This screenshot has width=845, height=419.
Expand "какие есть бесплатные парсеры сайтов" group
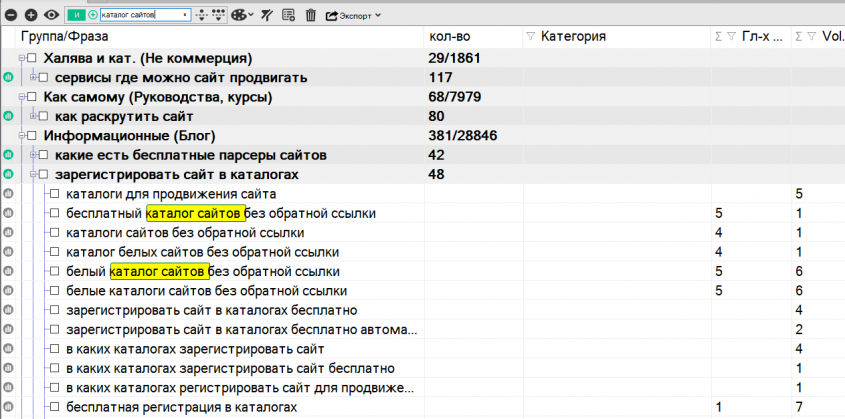click(34, 155)
